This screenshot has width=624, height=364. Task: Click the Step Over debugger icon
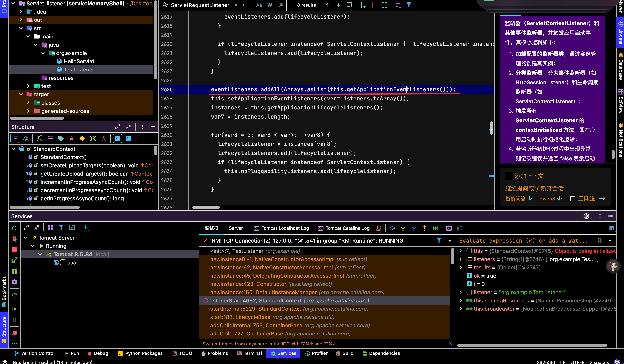point(392,228)
